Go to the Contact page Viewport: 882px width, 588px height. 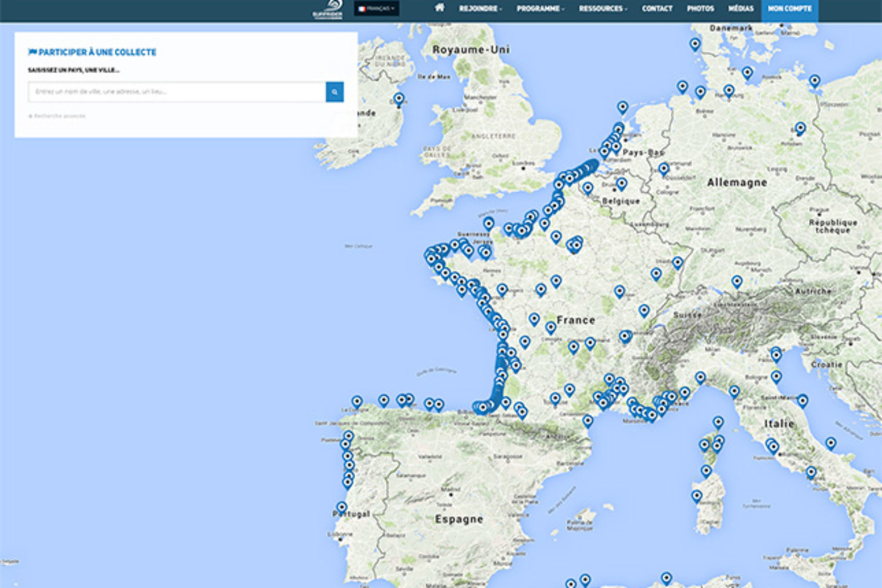(x=657, y=9)
